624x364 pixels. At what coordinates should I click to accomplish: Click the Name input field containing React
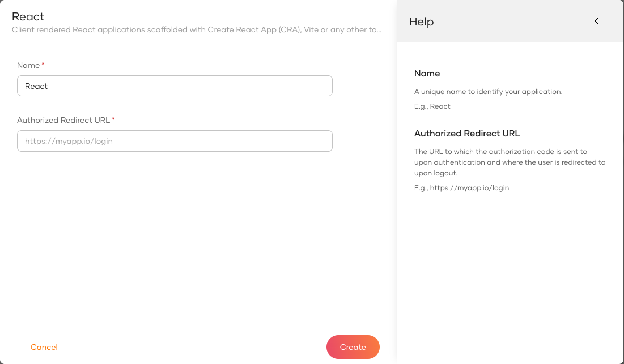click(175, 86)
